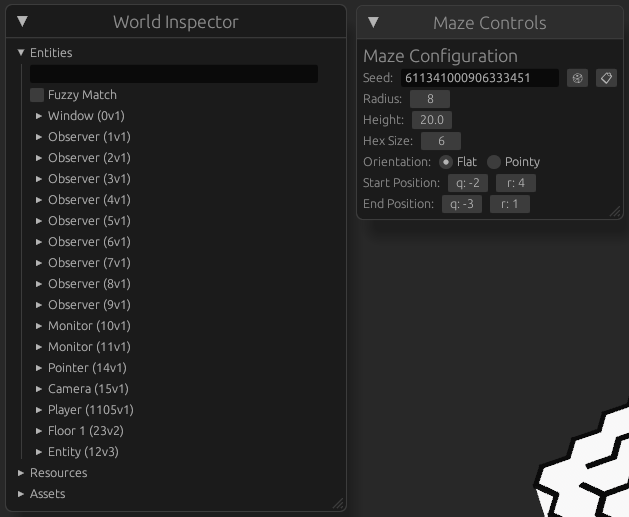
Task: Select the Flat orientation radio button
Action: click(x=446, y=162)
